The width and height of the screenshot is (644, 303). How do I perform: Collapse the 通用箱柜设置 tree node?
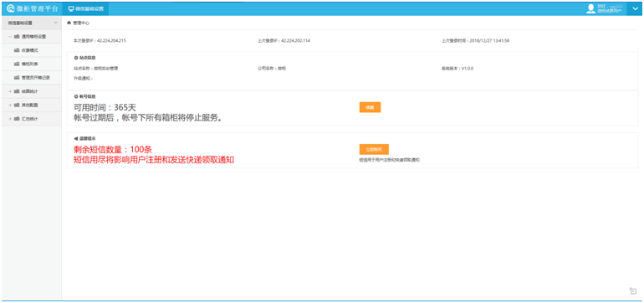10,37
